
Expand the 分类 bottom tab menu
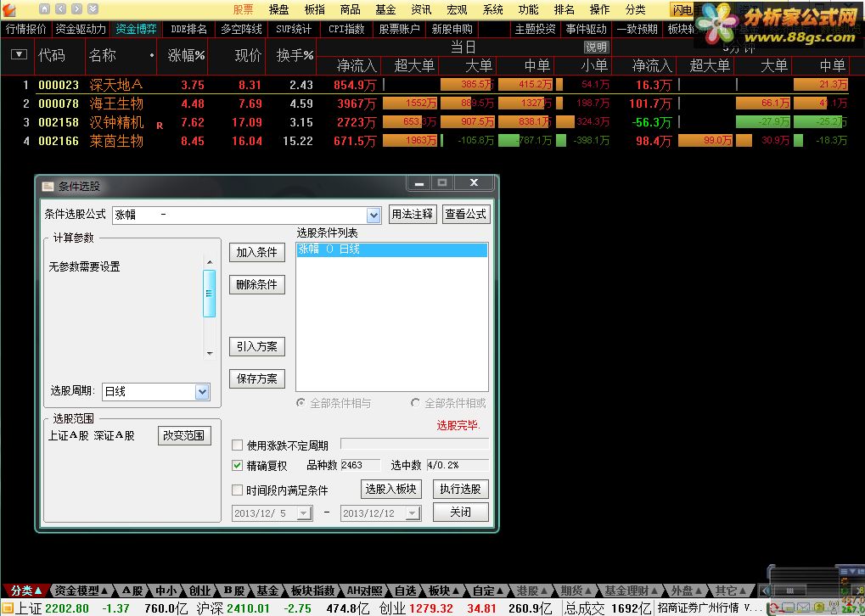[26, 591]
